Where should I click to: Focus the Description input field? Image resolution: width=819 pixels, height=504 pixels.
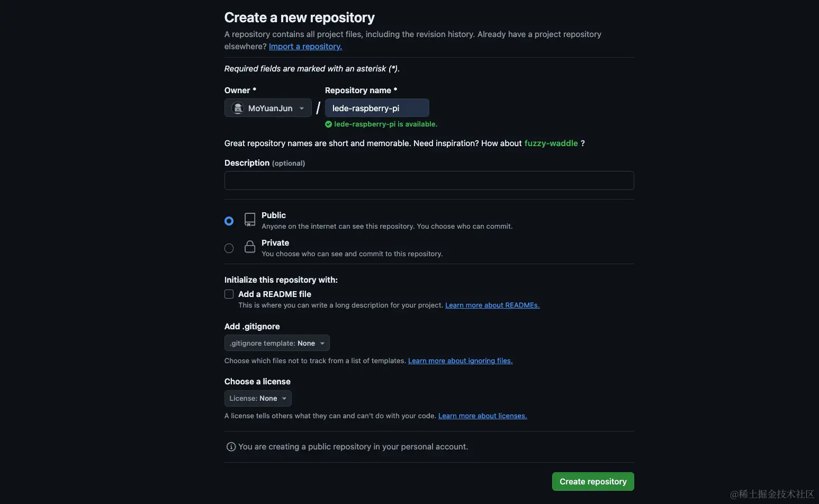[x=429, y=181]
